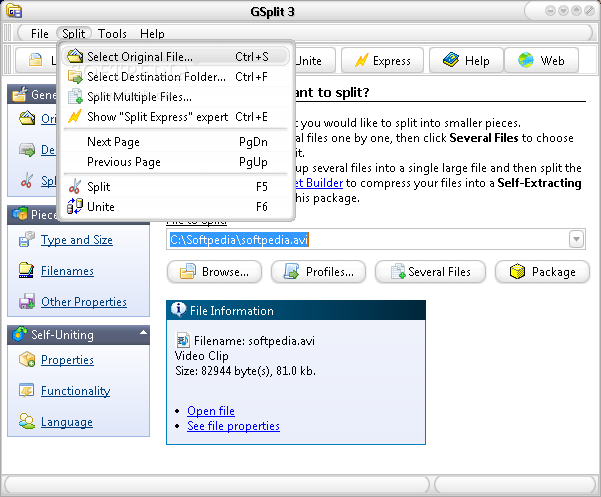
Task: Click the Unite icon in Split menu
Action: [75, 206]
